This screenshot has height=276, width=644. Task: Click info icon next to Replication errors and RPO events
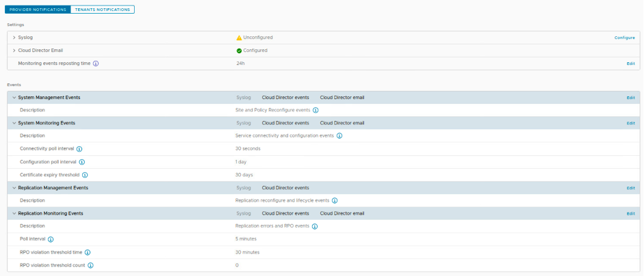click(315, 226)
